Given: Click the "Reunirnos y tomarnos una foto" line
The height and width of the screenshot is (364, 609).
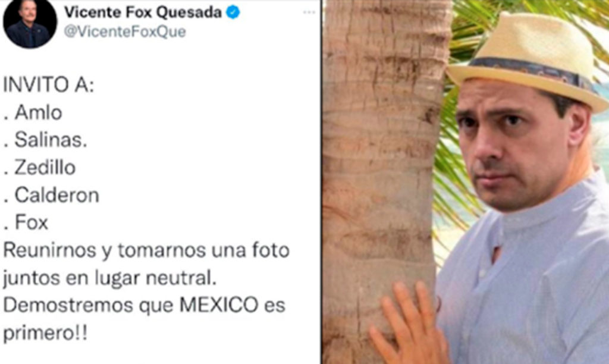Looking at the screenshot, I should tap(146, 250).
